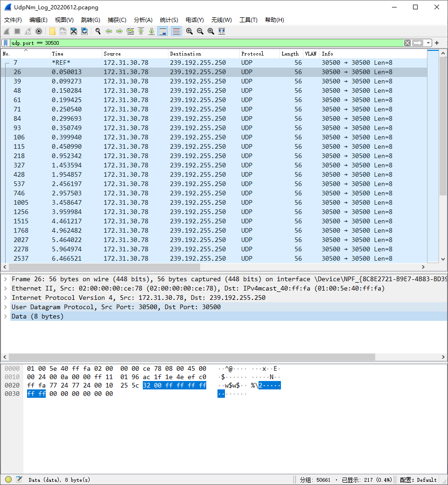Open the display filter bookmark icon

tap(6, 43)
